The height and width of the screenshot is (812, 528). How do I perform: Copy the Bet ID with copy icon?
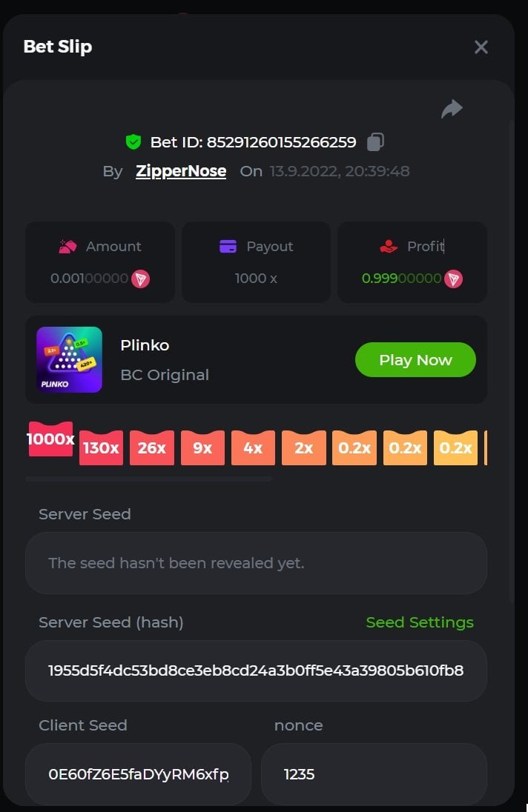click(376, 142)
